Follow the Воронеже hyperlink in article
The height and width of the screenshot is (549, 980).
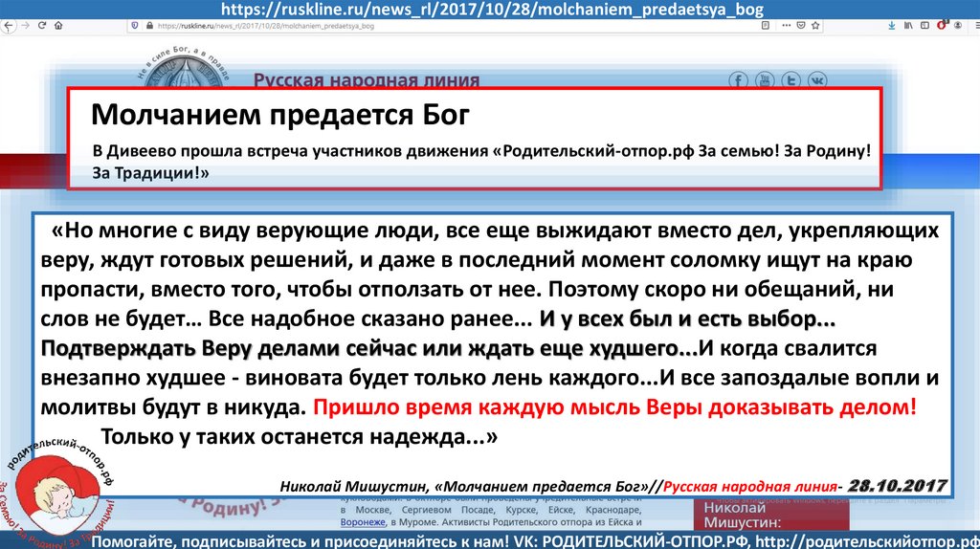[363, 522]
